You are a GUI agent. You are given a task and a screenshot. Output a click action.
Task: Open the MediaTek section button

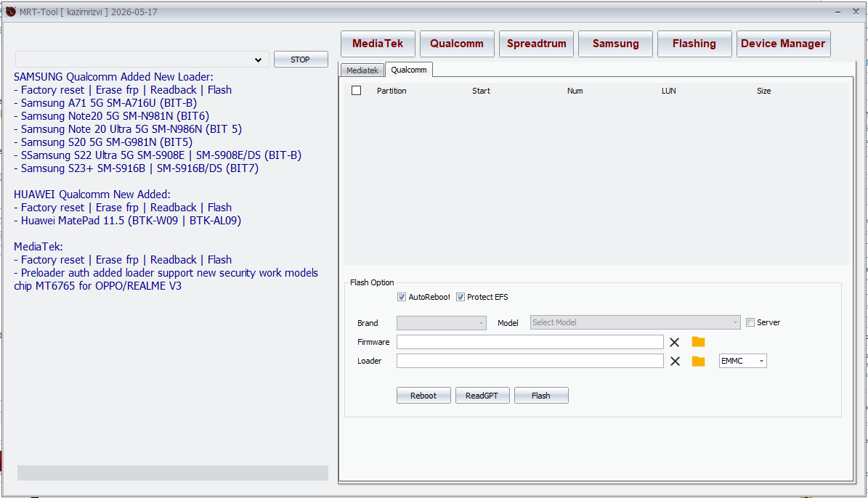(x=378, y=44)
